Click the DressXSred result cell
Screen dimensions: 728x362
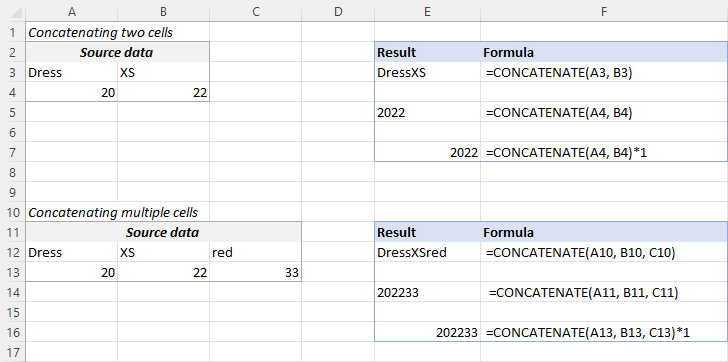(428, 252)
